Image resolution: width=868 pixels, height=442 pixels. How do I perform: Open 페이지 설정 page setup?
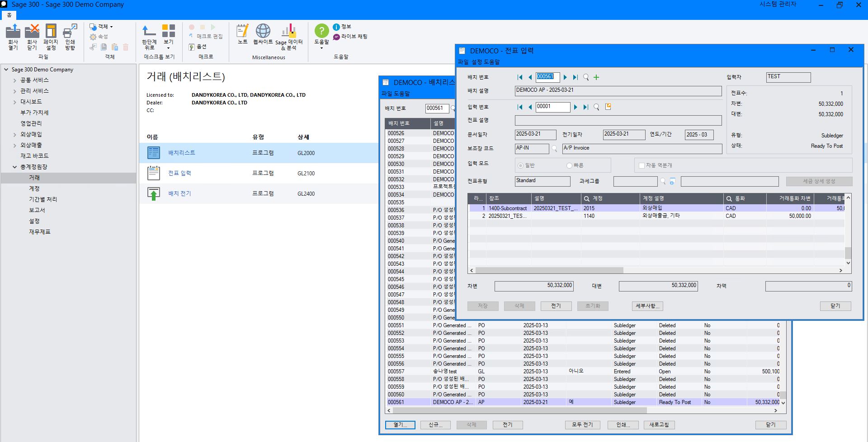coord(51,37)
